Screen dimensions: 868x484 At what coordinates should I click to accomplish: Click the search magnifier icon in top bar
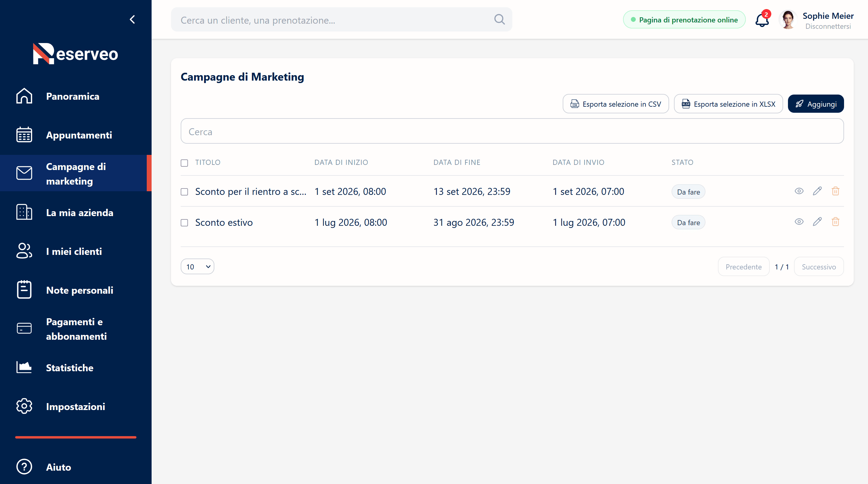pyautogui.click(x=499, y=19)
